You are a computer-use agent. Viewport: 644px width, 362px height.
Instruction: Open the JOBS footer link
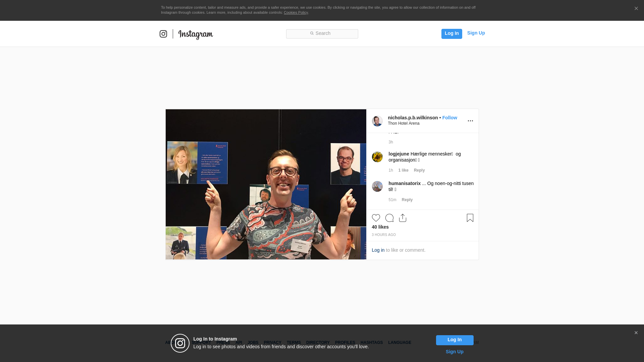coord(253,343)
